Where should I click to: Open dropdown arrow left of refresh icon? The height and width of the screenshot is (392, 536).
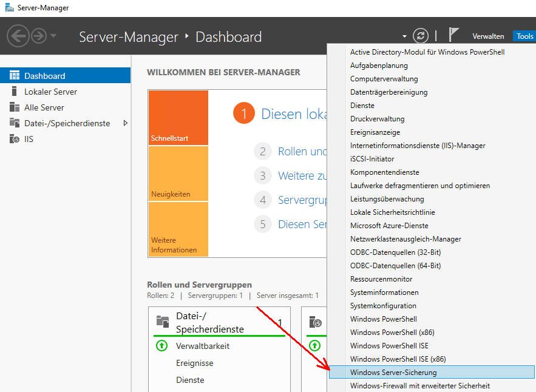[x=404, y=37]
